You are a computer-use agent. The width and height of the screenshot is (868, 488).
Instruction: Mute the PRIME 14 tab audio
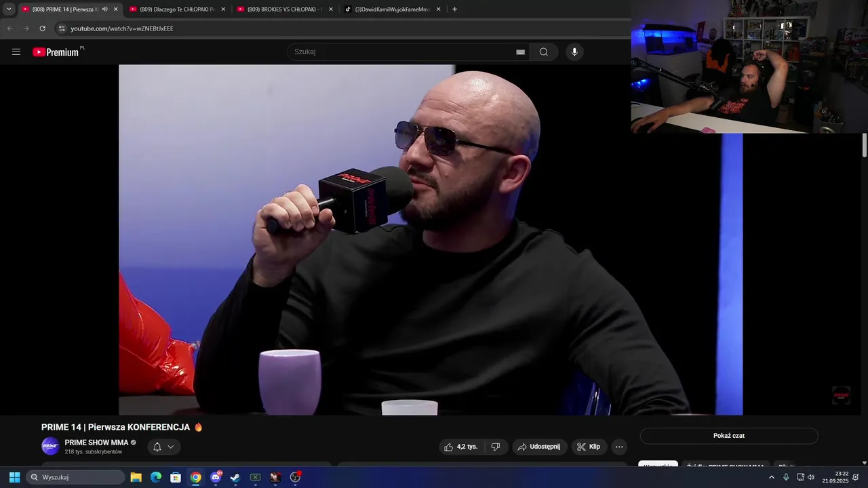(x=104, y=9)
